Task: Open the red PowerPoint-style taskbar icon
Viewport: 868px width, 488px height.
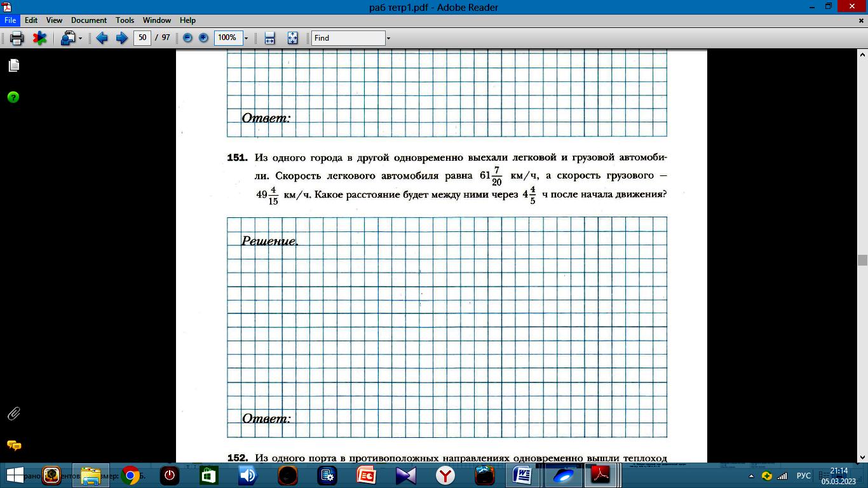Action: pos(367,475)
